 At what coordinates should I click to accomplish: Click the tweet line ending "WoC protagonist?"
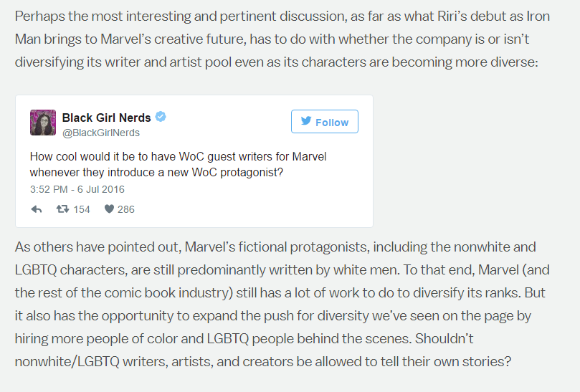[x=156, y=172]
